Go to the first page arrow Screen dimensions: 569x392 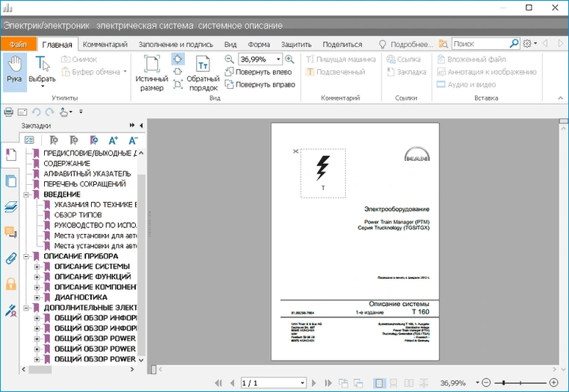(x=218, y=382)
